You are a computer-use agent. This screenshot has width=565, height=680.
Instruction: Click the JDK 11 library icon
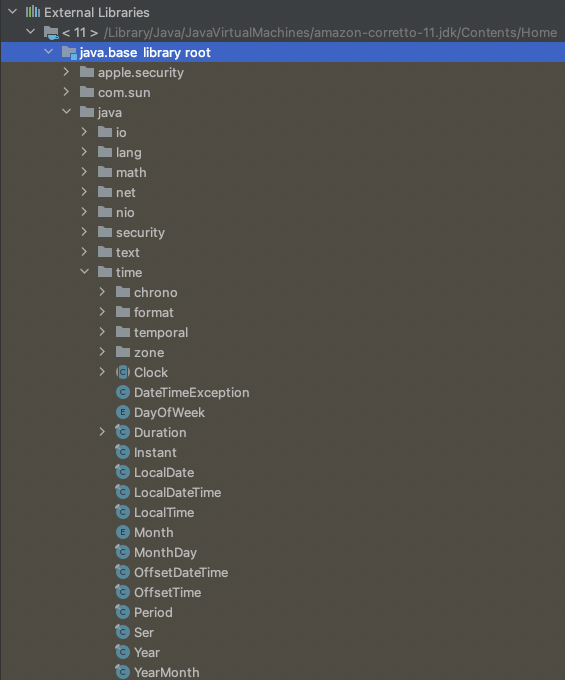(51, 33)
